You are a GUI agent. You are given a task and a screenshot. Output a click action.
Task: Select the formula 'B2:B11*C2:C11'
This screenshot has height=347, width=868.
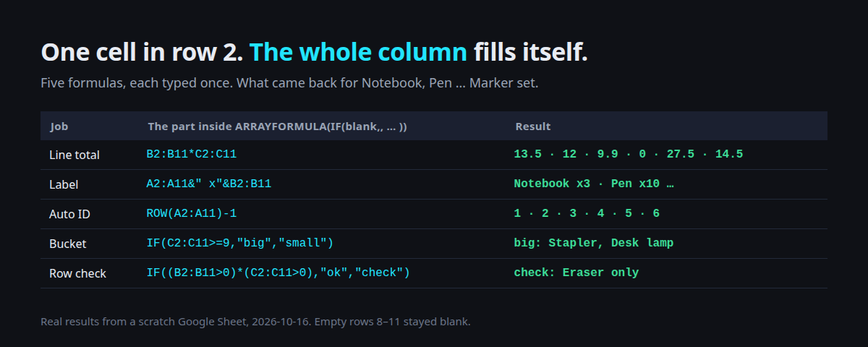pyautogui.click(x=192, y=154)
